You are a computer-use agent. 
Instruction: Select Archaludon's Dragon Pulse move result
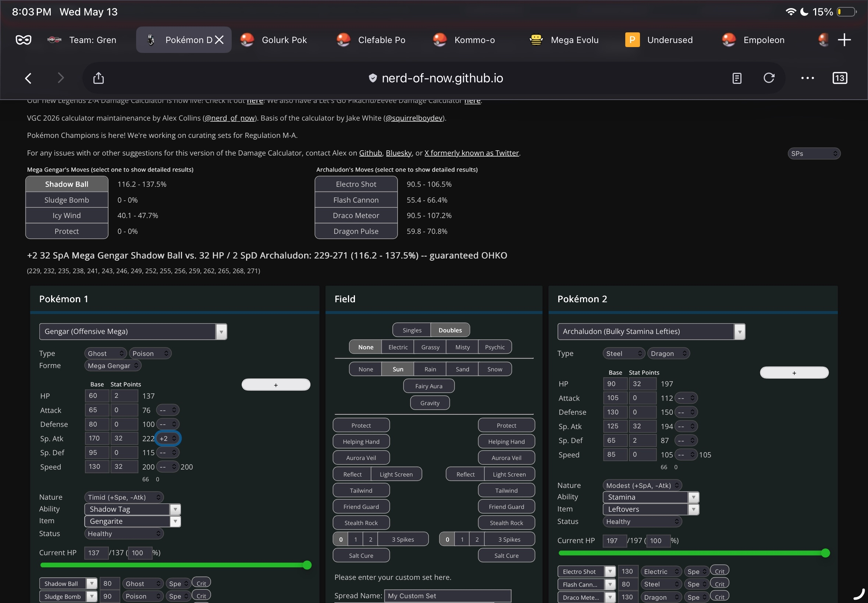point(356,231)
